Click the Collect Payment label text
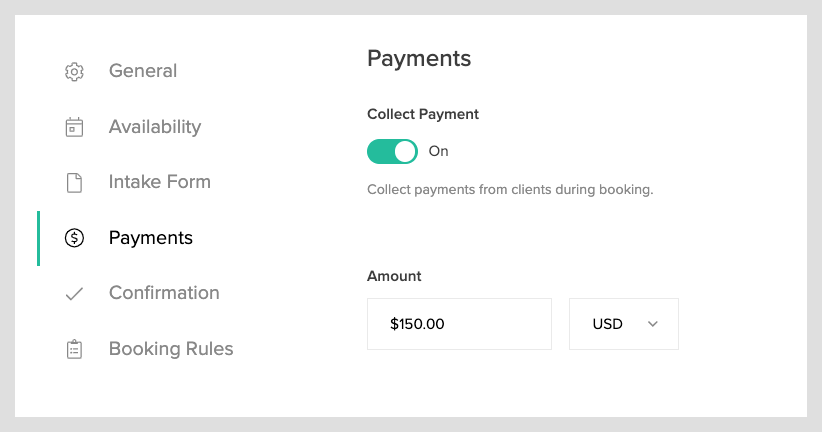The width and height of the screenshot is (822, 432). (x=423, y=114)
